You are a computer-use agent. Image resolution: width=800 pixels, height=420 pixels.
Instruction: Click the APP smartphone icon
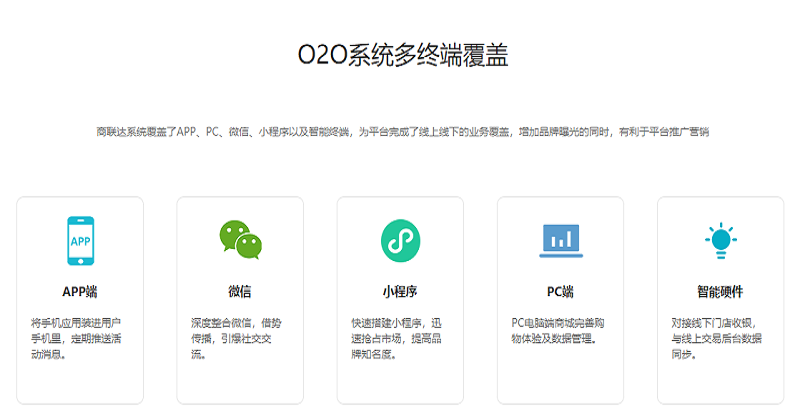79,240
